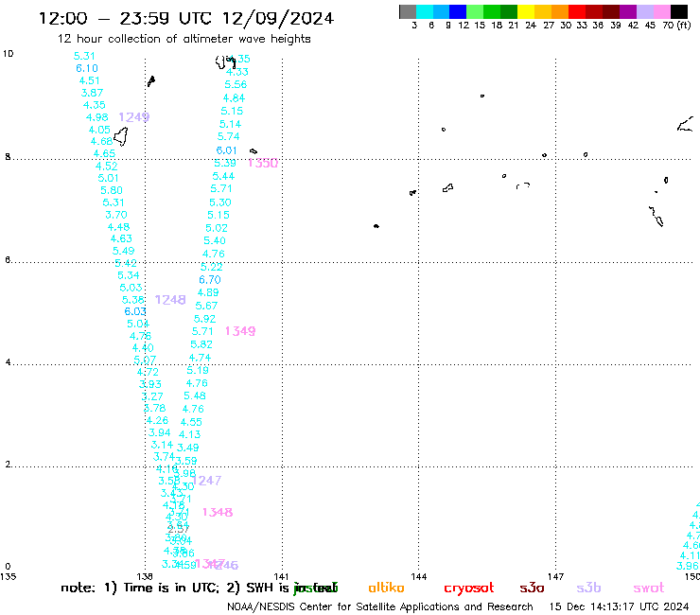Viewport: 700px width, 615px height.
Task: Click the wave height value '5.44'
Action: click(x=223, y=176)
